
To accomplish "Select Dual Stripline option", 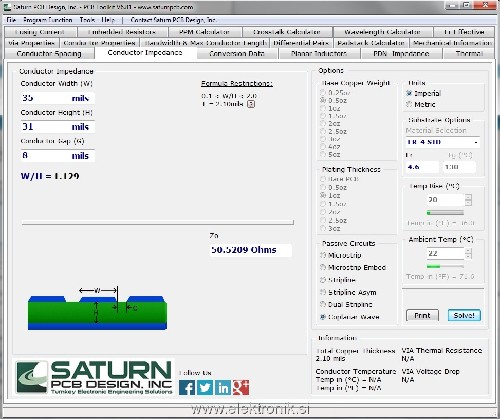I will [346, 304].
